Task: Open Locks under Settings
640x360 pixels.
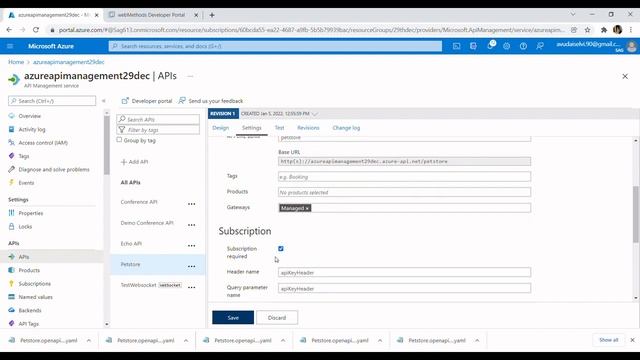Action: (25, 227)
